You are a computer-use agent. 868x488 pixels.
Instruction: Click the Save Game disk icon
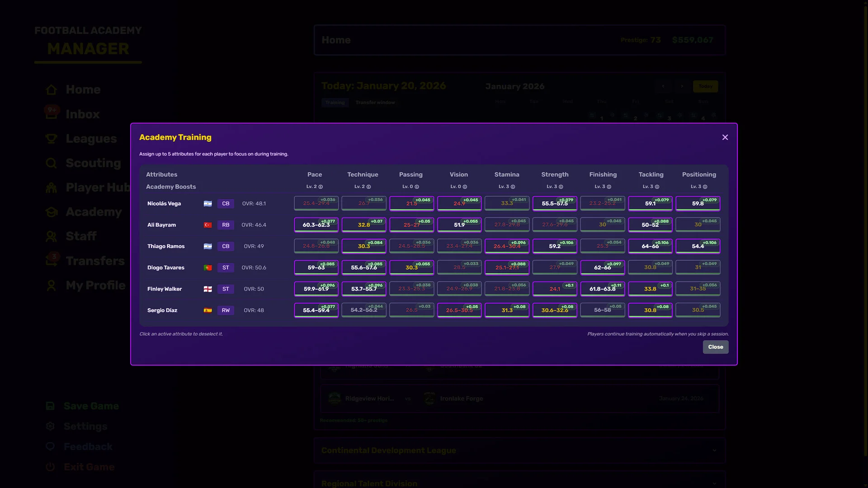50,406
